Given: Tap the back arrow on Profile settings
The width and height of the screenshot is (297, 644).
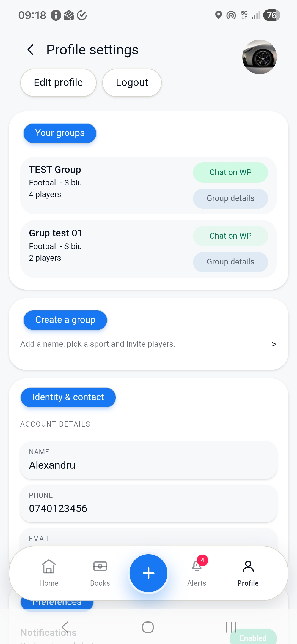Looking at the screenshot, I should (30, 50).
